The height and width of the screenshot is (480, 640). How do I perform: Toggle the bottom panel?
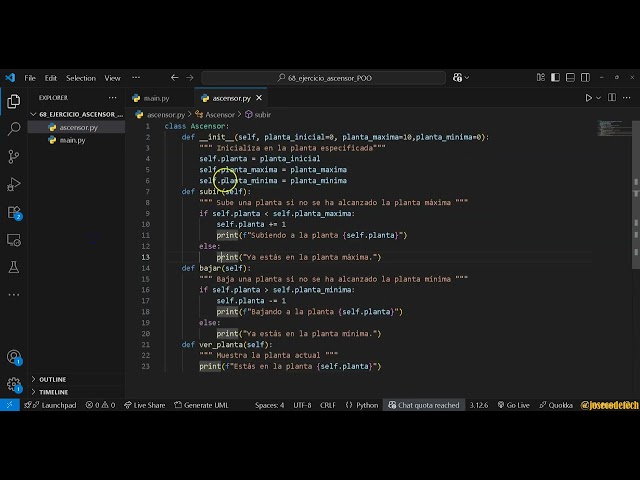coord(570,78)
